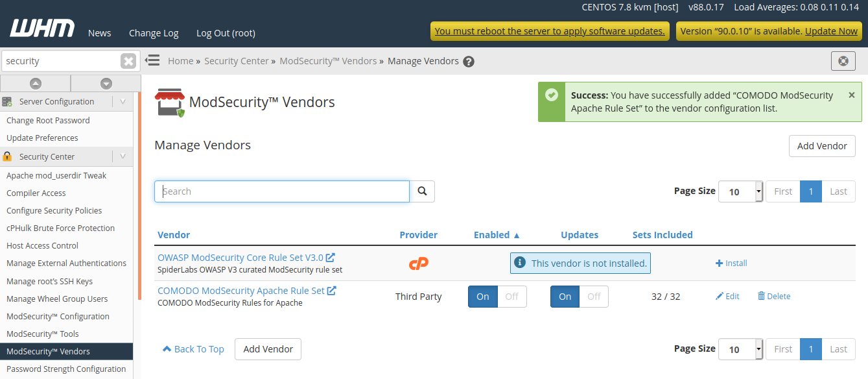
Task: Clear the sidebar search with the X icon
Action: click(128, 60)
